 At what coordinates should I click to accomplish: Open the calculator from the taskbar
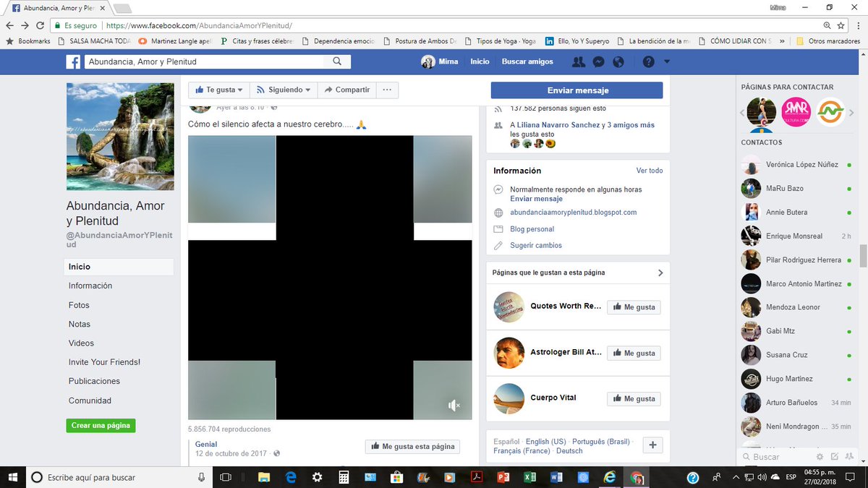(344, 477)
